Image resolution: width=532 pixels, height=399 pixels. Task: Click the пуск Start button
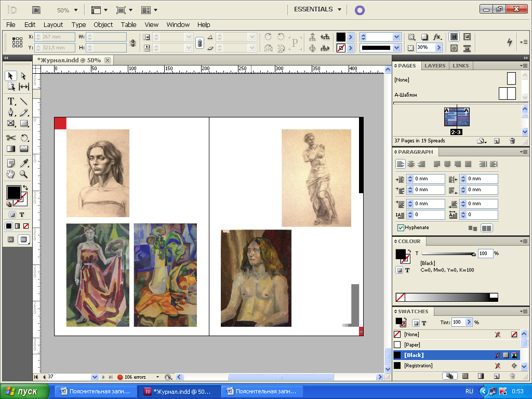click(x=24, y=391)
